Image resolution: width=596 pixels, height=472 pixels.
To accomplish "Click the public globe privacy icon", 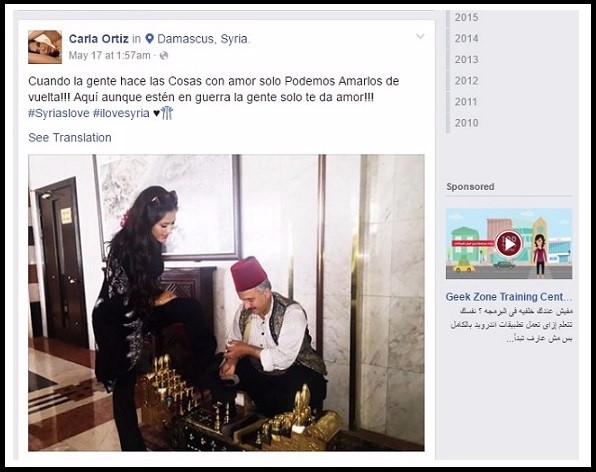I will tap(164, 56).
